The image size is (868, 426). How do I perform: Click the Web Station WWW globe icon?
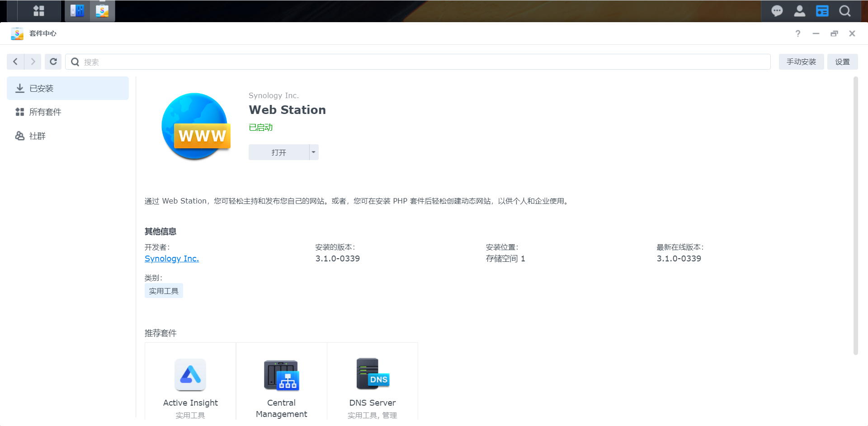click(196, 126)
